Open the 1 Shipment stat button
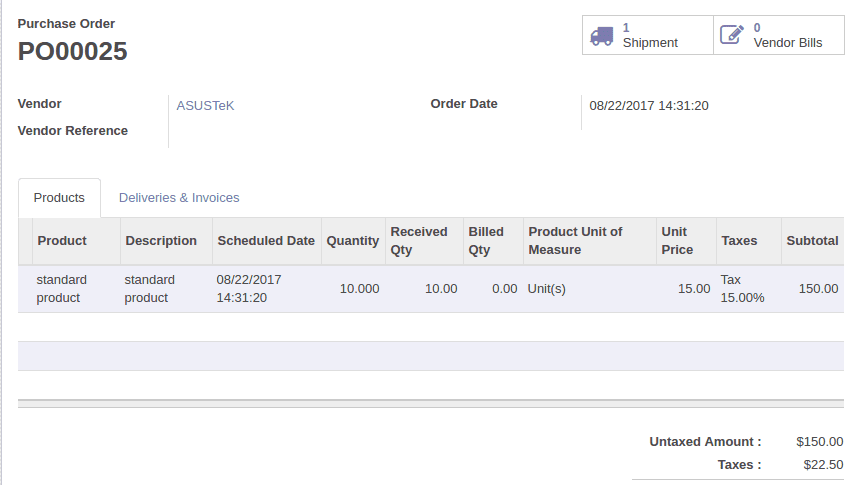Screen dimensions: 858x485 coord(648,35)
